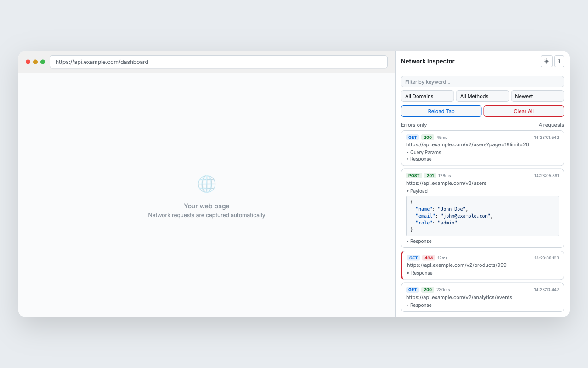
Task: Toggle the Errors only filter
Action: pos(414,125)
